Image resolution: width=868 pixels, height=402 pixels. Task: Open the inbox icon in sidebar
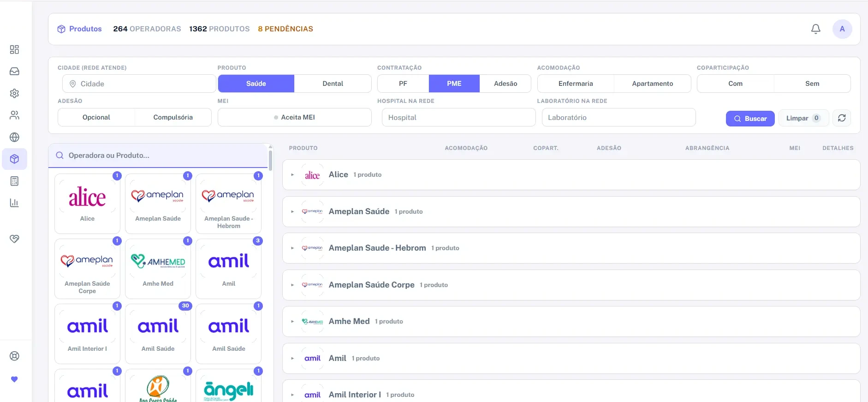tap(14, 71)
